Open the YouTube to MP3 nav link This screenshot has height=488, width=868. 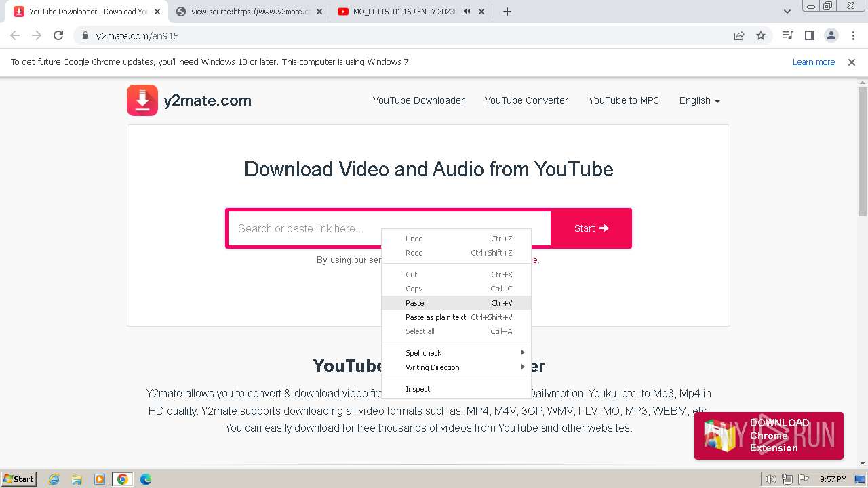pyautogui.click(x=624, y=100)
